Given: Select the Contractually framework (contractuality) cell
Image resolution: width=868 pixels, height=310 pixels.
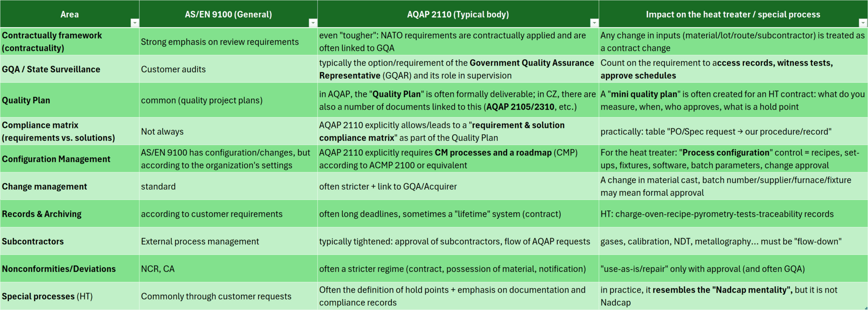Looking at the screenshot, I should click(x=70, y=42).
